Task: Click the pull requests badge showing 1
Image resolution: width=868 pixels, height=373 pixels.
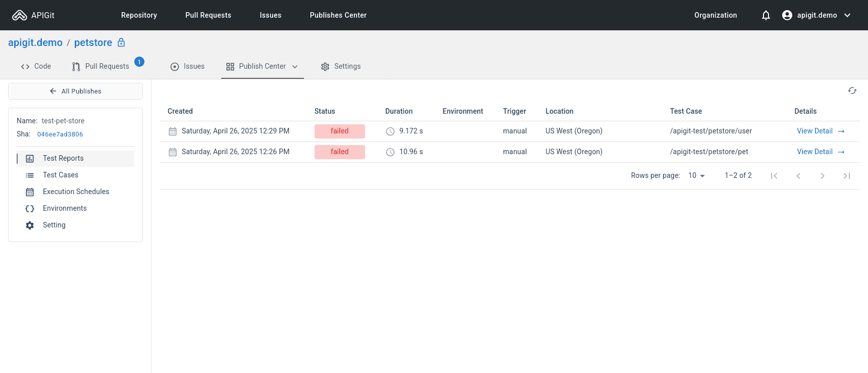Action: pyautogui.click(x=139, y=62)
